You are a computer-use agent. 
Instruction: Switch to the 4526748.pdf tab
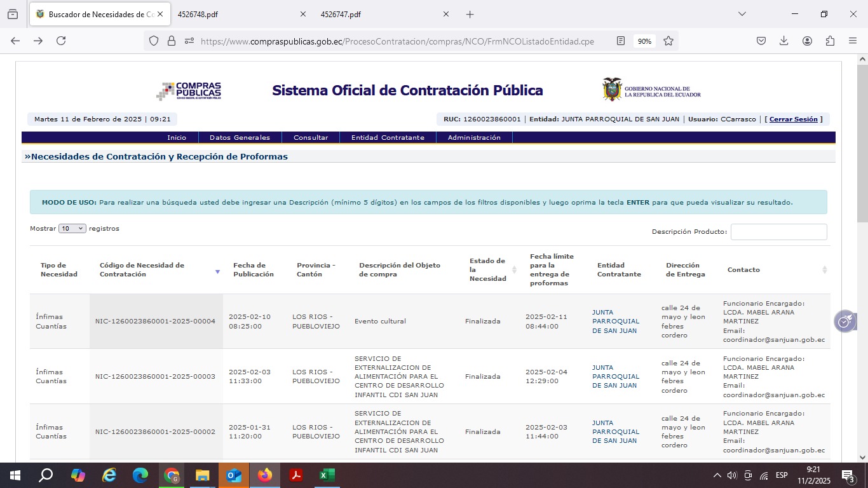pyautogui.click(x=235, y=14)
